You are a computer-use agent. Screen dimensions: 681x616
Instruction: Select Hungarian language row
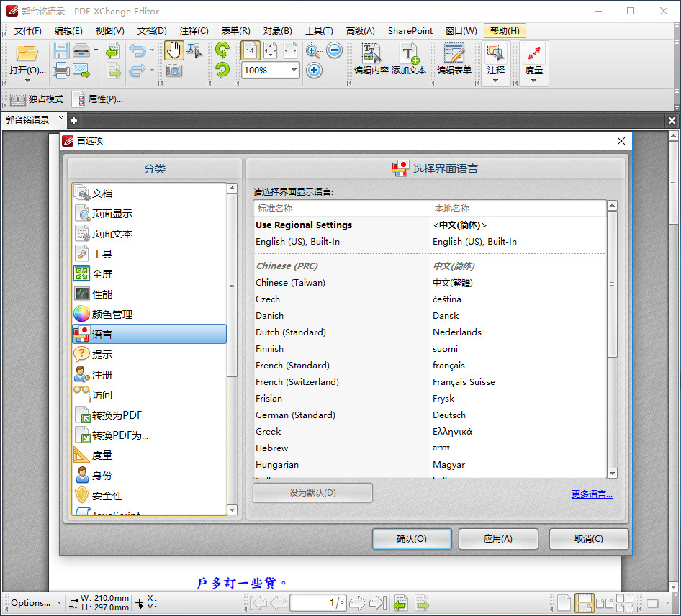pos(430,464)
